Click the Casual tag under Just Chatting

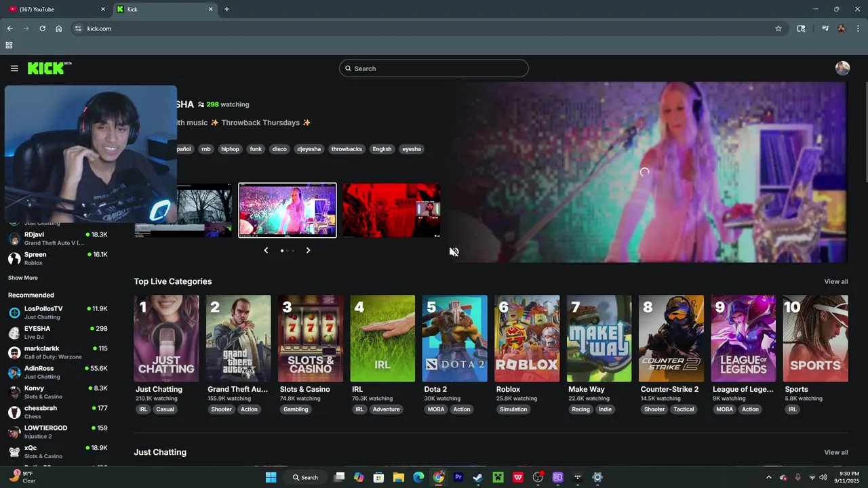(x=165, y=409)
